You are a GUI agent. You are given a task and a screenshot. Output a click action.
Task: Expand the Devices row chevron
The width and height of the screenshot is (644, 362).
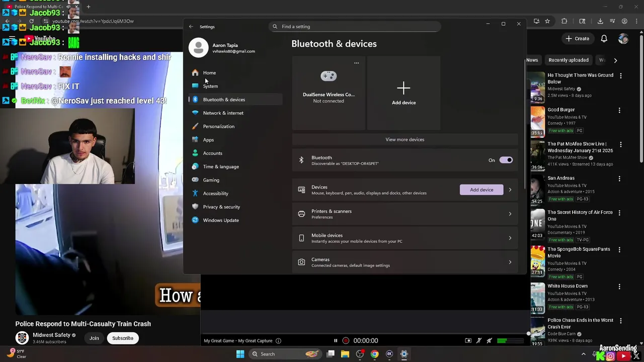click(x=510, y=190)
